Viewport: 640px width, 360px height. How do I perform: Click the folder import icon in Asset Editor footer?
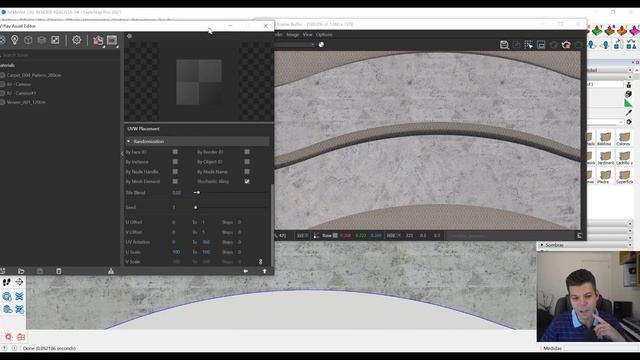pos(21,271)
